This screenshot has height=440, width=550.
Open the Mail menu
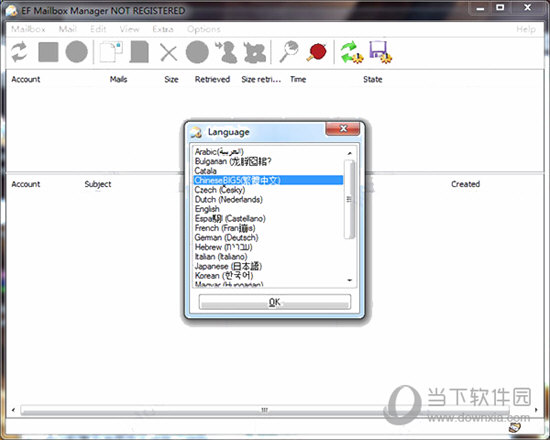68,29
